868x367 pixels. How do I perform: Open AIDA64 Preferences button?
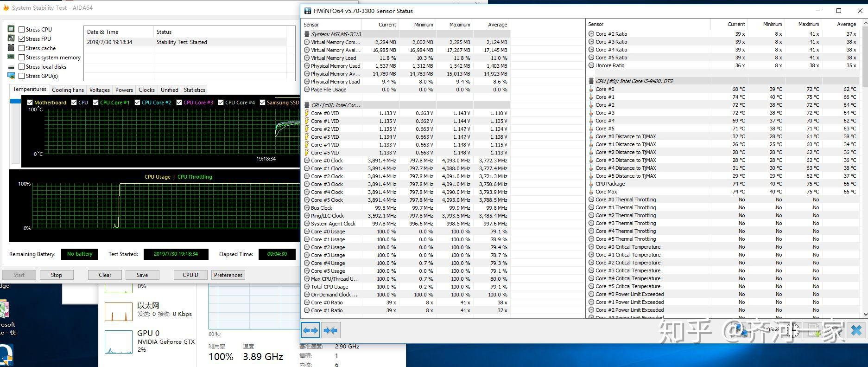point(228,275)
